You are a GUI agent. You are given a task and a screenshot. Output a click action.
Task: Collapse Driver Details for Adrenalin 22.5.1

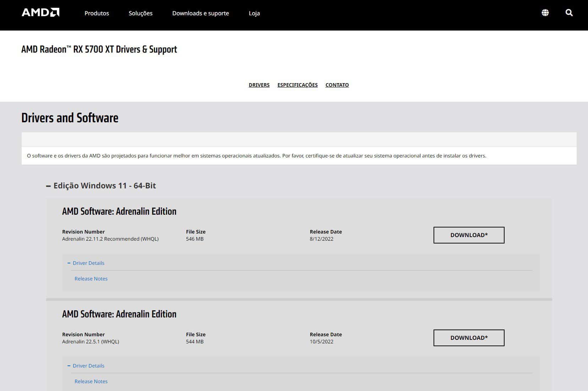coord(88,366)
